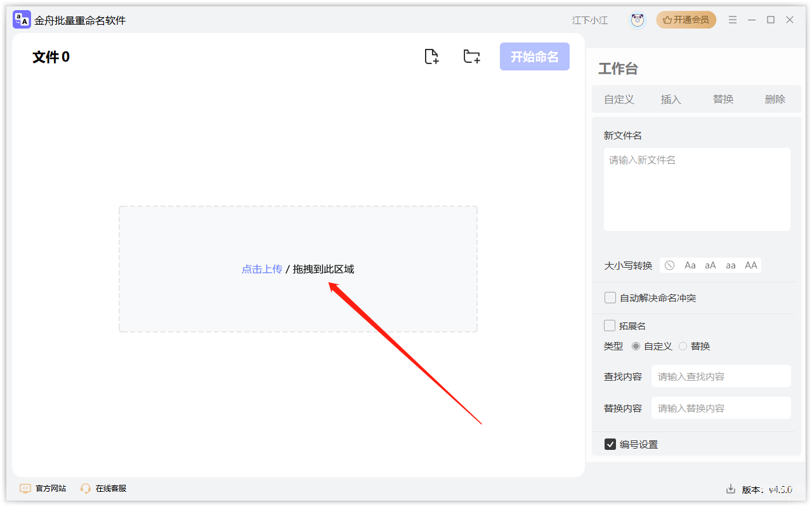This screenshot has height=507, width=812.
Task: Open the 官方网站 link
Action: point(51,489)
